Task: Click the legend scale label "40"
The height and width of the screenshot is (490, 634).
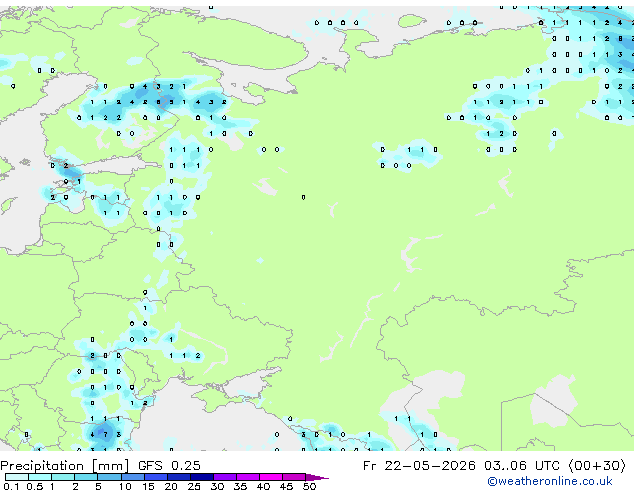Action: pyautogui.click(x=263, y=486)
